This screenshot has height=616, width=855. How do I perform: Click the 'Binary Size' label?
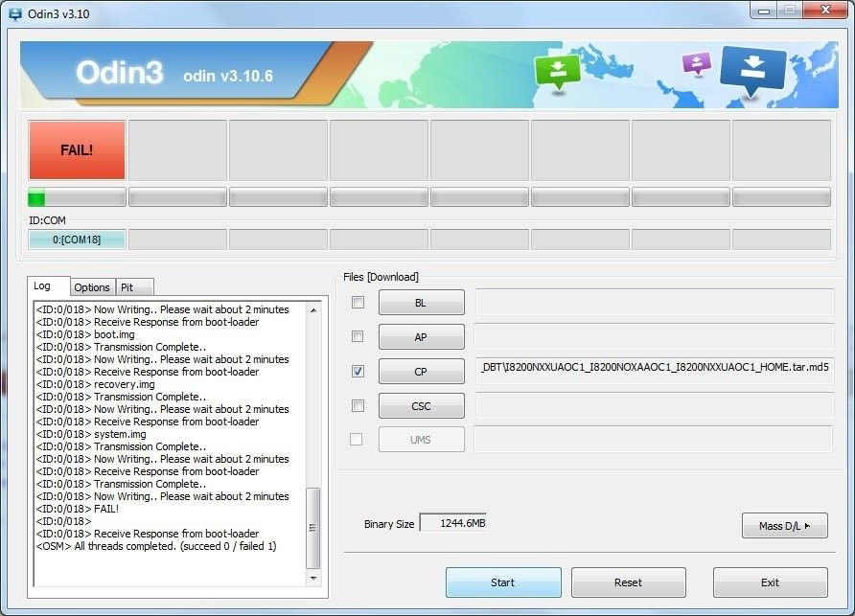coord(389,524)
